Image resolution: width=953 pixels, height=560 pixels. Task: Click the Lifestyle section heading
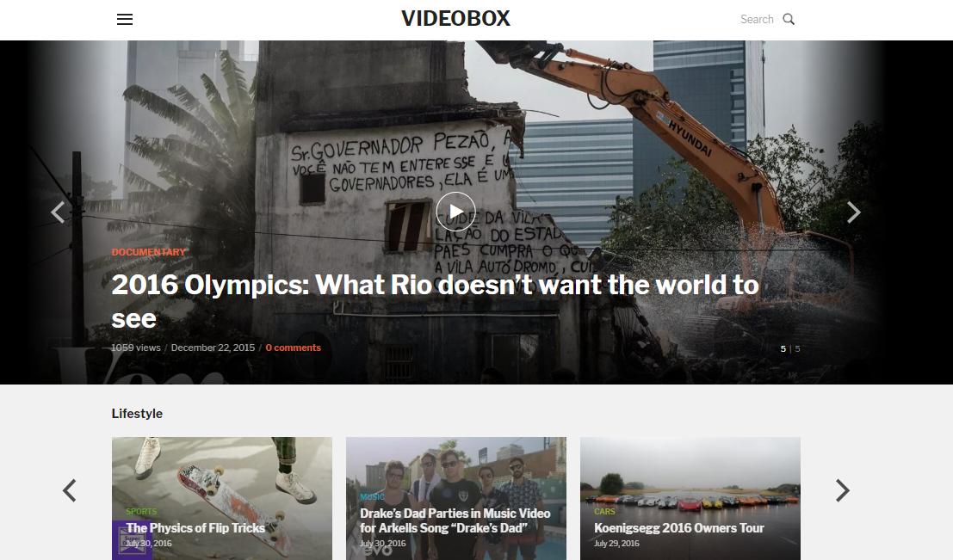[x=137, y=414]
